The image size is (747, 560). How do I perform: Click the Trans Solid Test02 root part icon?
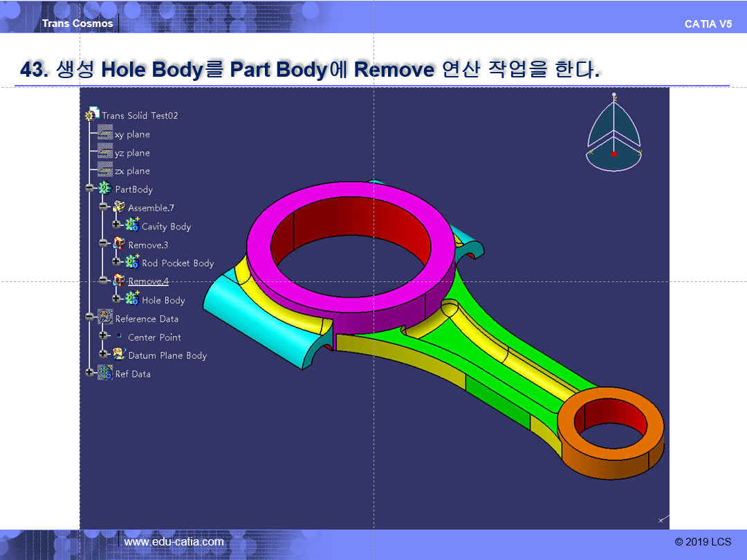91,115
